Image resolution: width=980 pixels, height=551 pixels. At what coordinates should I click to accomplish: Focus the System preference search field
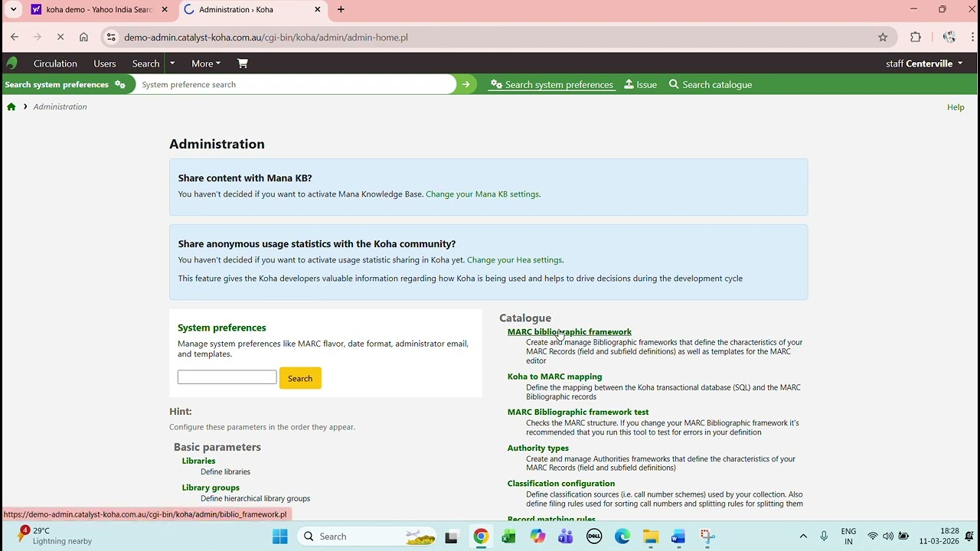pyautogui.click(x=296, y=85)
